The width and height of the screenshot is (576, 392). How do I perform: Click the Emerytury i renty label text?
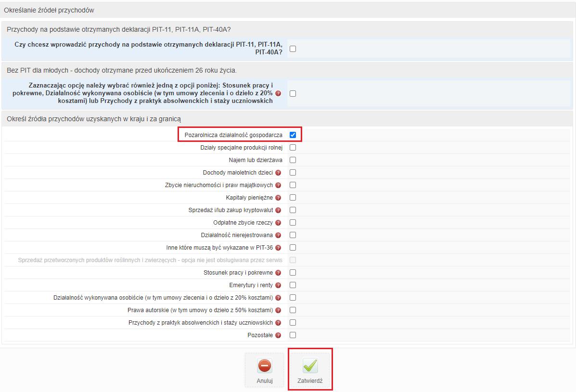pyautogui.click(x=251, y=285)
